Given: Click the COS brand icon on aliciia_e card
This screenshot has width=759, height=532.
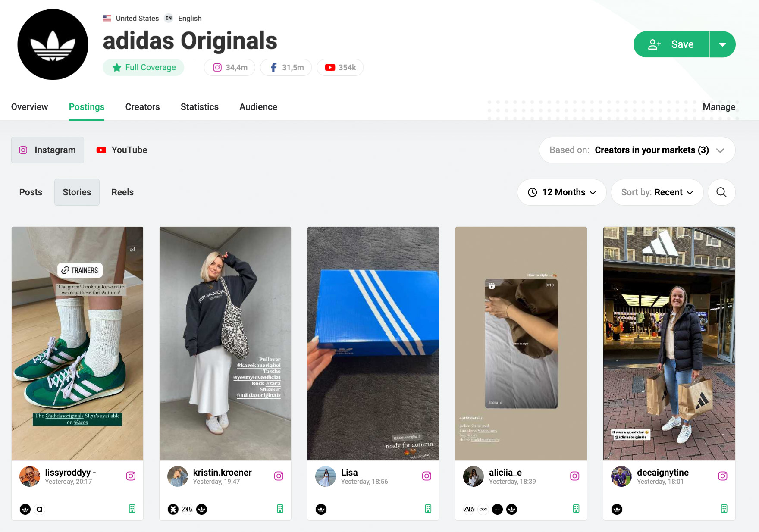Looking at the screenshot, I should [483, 509].
